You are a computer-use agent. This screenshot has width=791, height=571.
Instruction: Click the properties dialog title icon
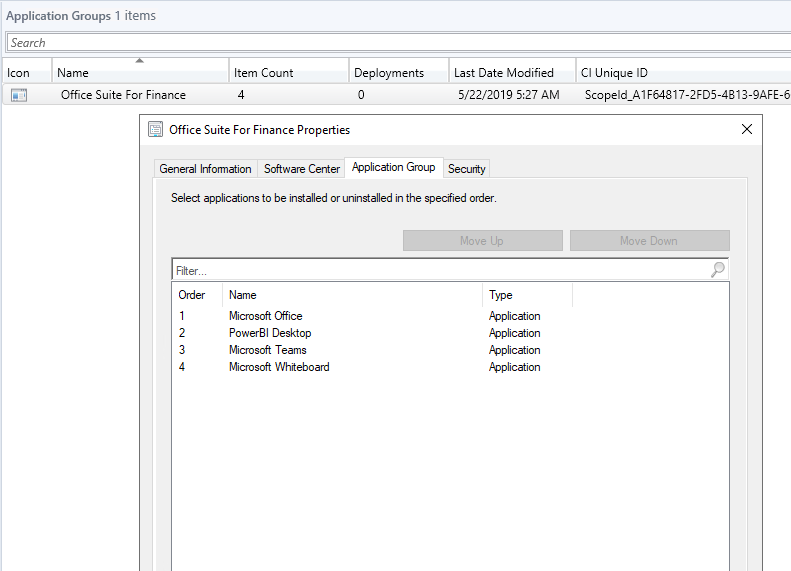click(x=155, y=130)
